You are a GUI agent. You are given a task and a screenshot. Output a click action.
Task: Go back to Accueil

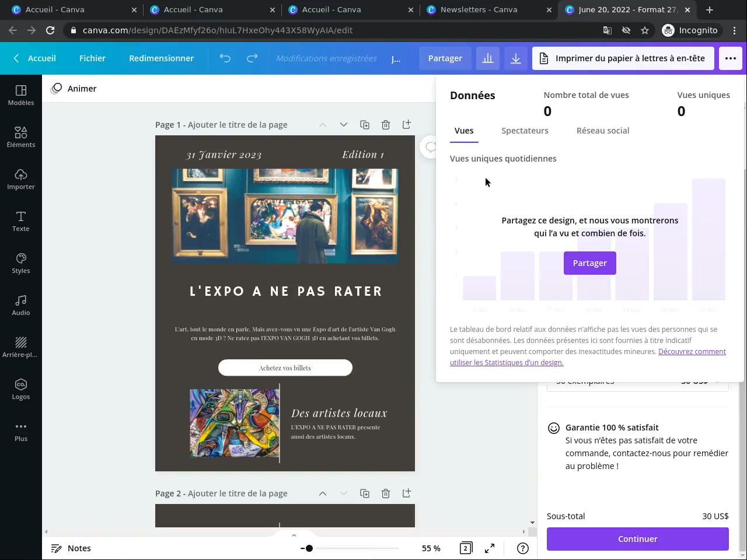(35, 58)
